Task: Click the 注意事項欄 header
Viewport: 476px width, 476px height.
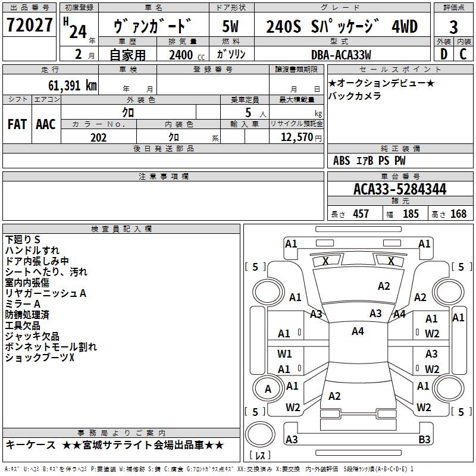Action: coord(164,176)
